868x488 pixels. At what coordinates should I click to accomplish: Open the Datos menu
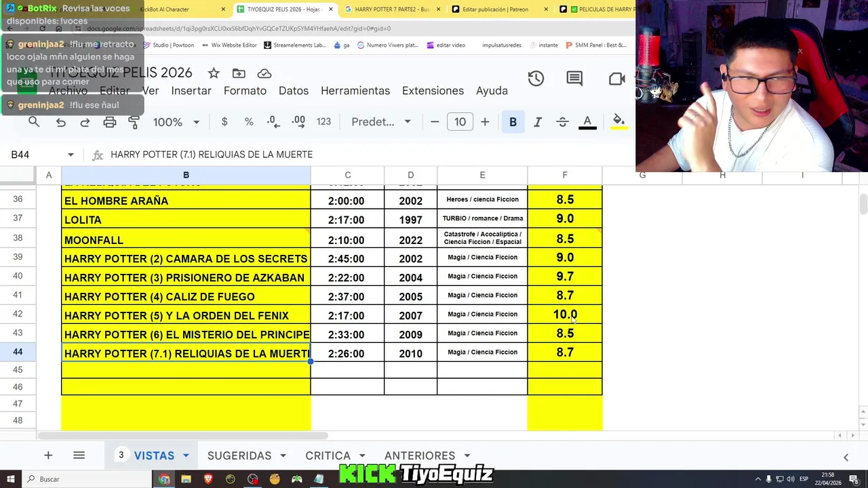tap(294, 91)
